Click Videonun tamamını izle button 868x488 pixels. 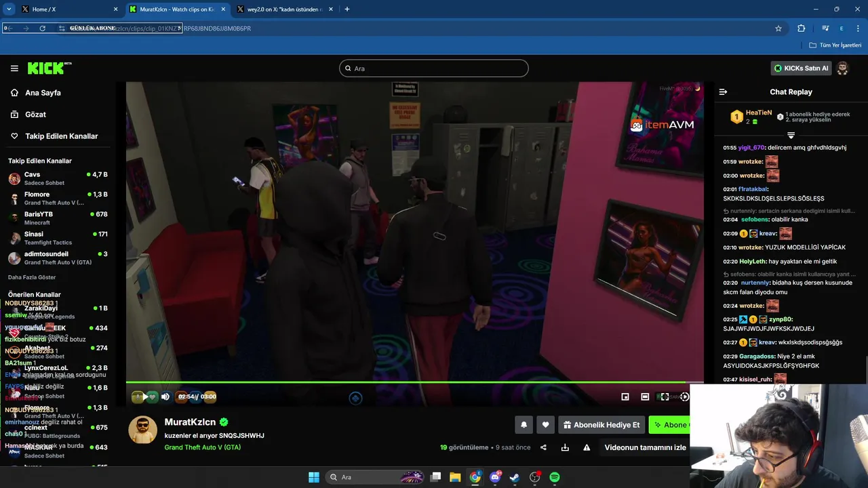pos(645,447)
